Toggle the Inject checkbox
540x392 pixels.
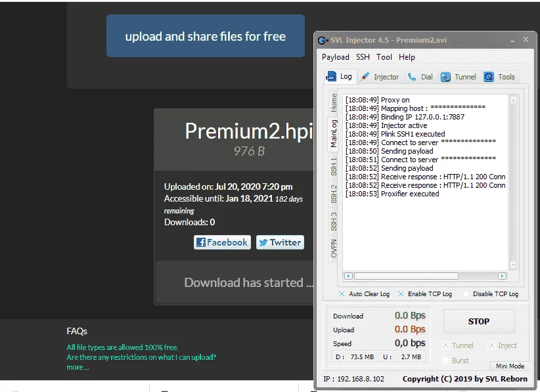(x=491, y=345)
